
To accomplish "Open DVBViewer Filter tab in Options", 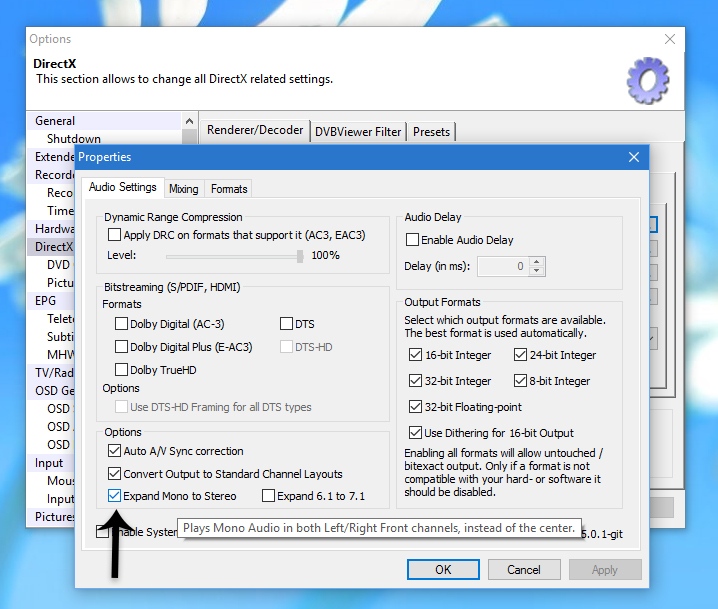I will click(358, 132).
